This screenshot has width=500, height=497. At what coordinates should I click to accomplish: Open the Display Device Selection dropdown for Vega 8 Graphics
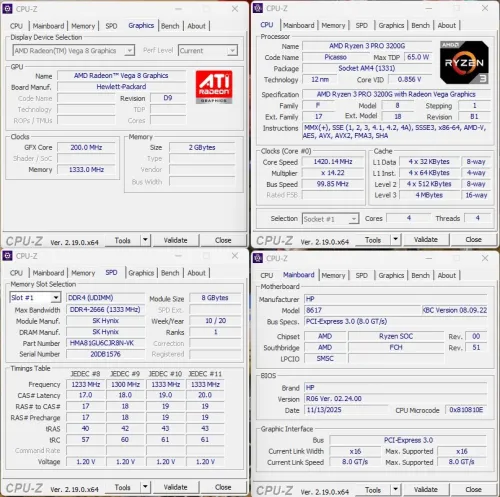(x=74, y=51)
